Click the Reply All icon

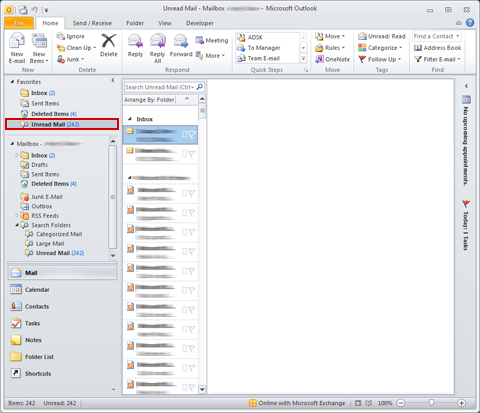pyautogui.click(x=157, y=48)
